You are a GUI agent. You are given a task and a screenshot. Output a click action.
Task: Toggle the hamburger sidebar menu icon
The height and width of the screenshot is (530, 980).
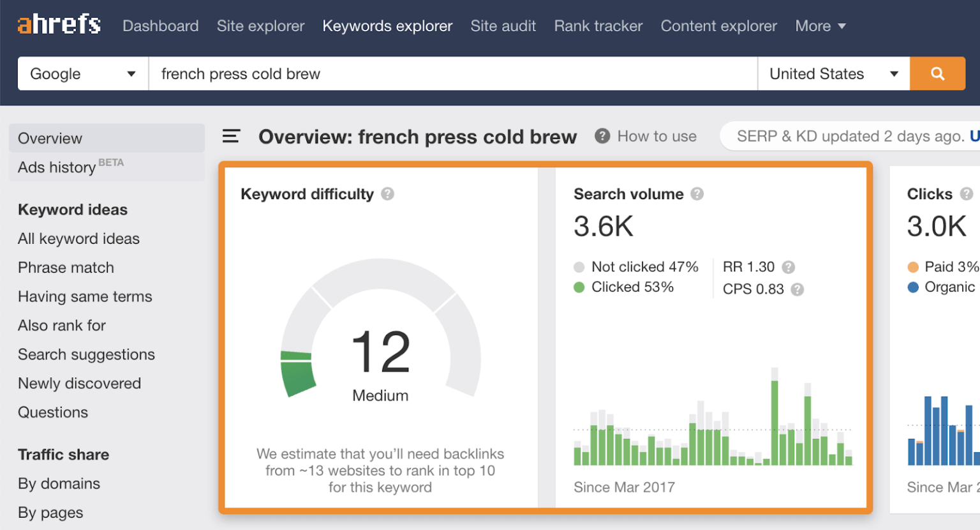pyautogui.click(x=231, y=136)
